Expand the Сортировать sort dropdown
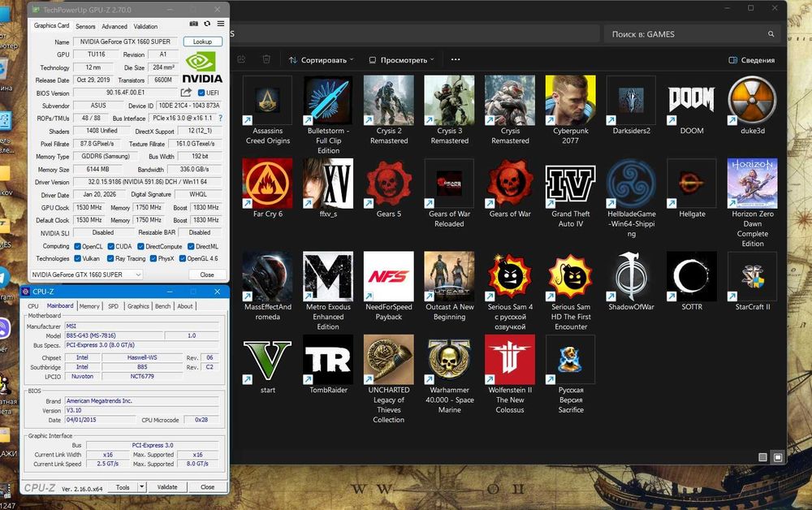812x510 pixels. click(322, 60)
